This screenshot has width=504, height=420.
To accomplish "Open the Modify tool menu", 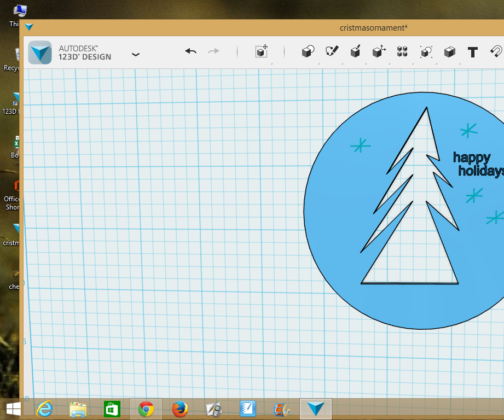I will point(379,51).
